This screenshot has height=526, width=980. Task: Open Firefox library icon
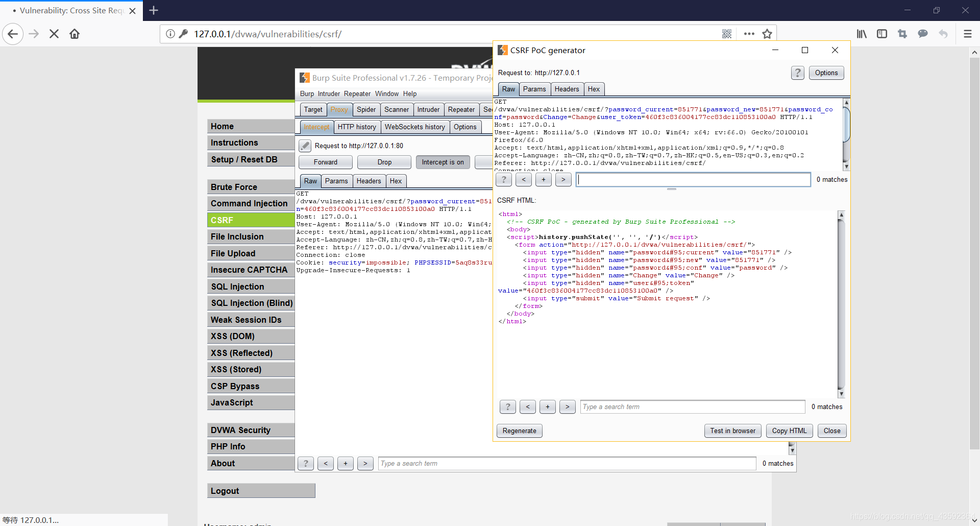coord(862,34)
